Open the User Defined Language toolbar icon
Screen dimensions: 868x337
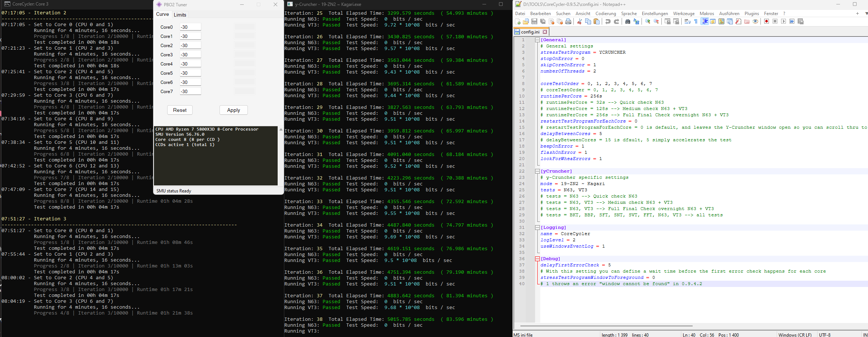713,21
